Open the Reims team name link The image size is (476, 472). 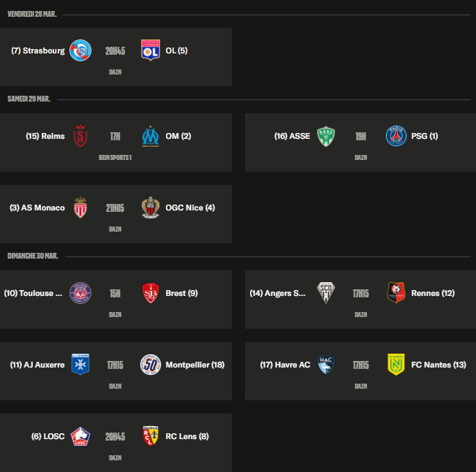point(45,136)
